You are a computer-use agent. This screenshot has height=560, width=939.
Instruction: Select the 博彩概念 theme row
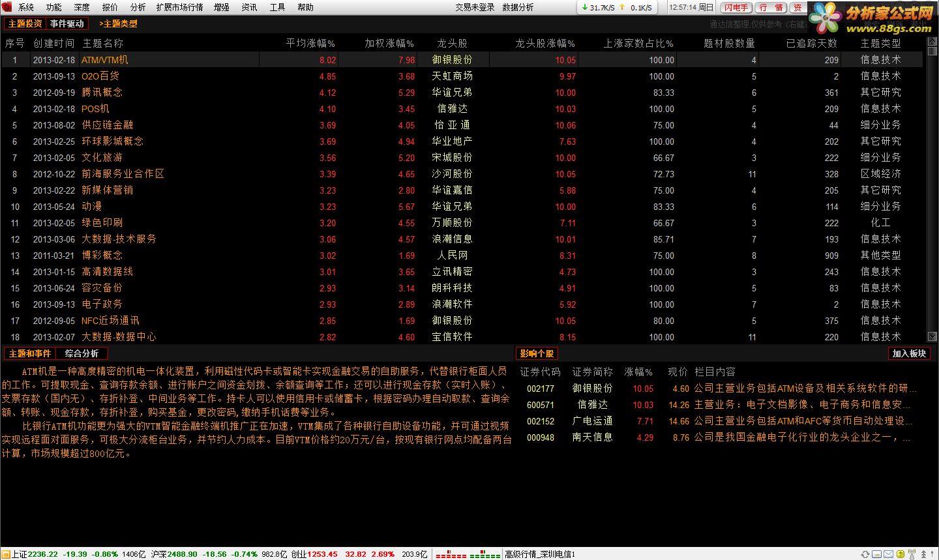[x=463, y=256]
